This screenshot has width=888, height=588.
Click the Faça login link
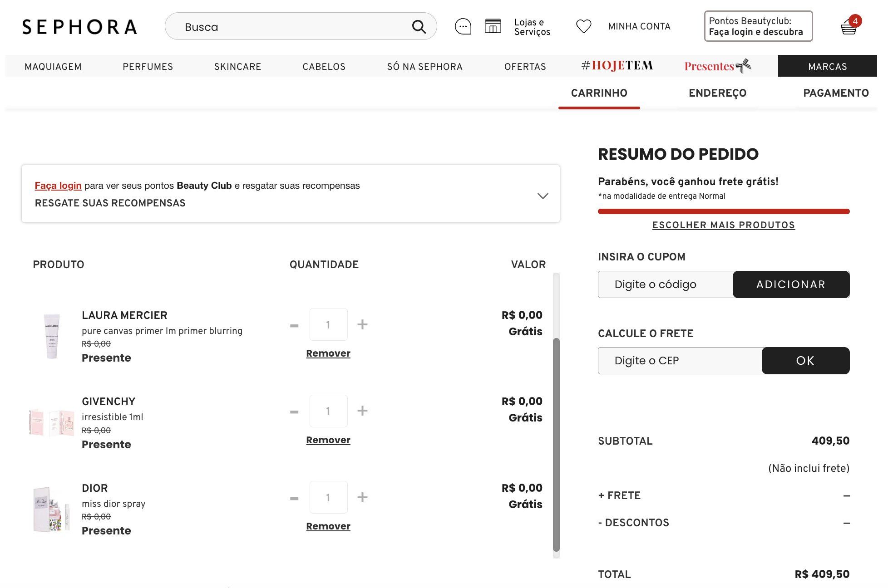(x=58, y=186)
